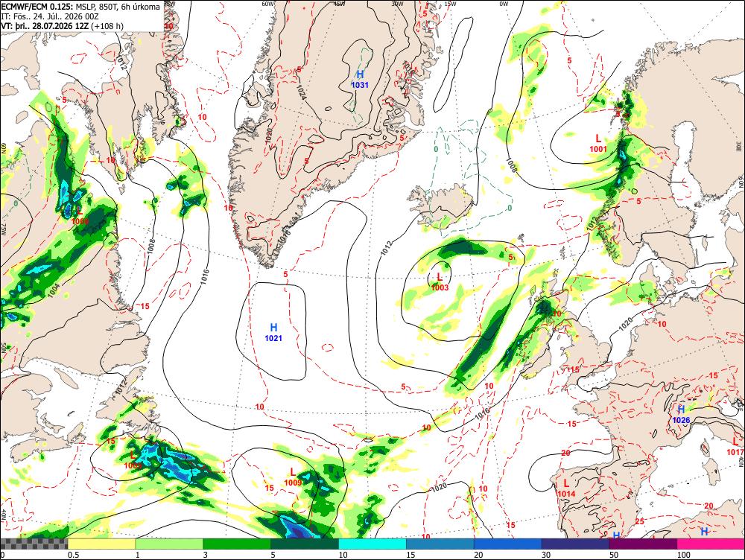Click the L 1001 low near Norway
745x560 pixels.
598,144
